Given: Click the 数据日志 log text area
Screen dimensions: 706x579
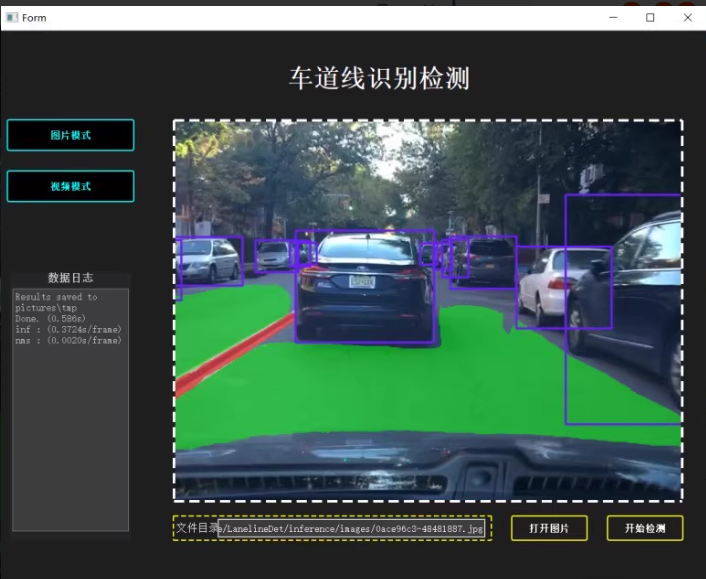Looking at the screenshot, I should pyautogui.click(x=71, y=410).
